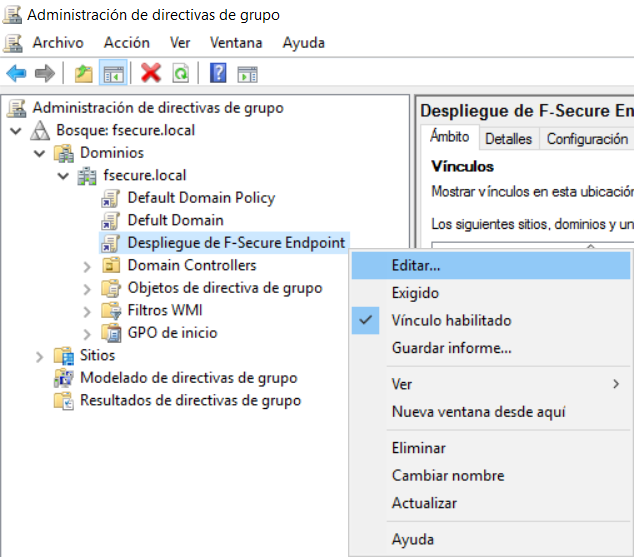Click the console icon beside Archivo menu
This screenshot has width=634, height=557.
tap(13, 43)
